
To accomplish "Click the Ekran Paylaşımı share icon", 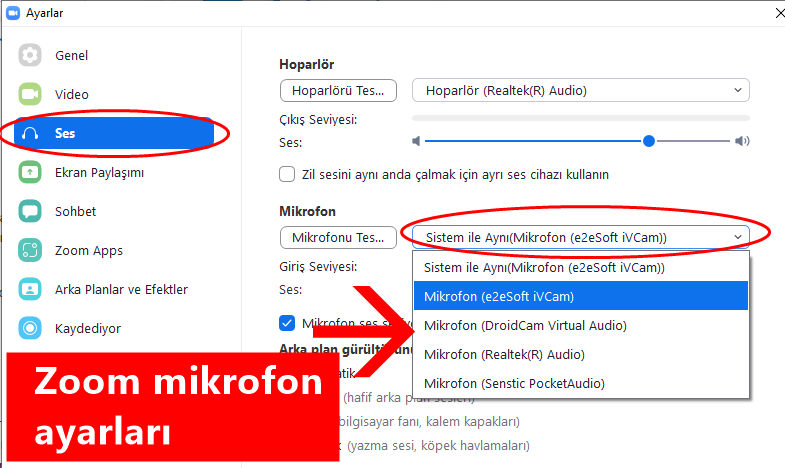I will point(30,172).
